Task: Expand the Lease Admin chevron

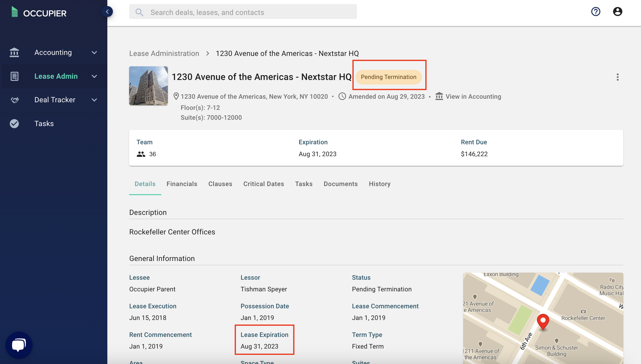Action: pos(94,76)
